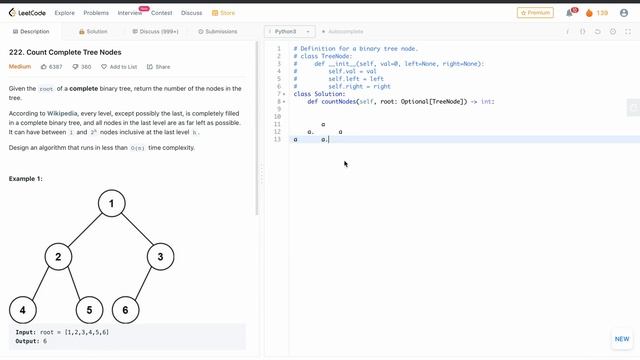Click the 'Input: root = [1,2,3,4,5,6]' text
Screen dimensions: 640x360
coord(62,332)
